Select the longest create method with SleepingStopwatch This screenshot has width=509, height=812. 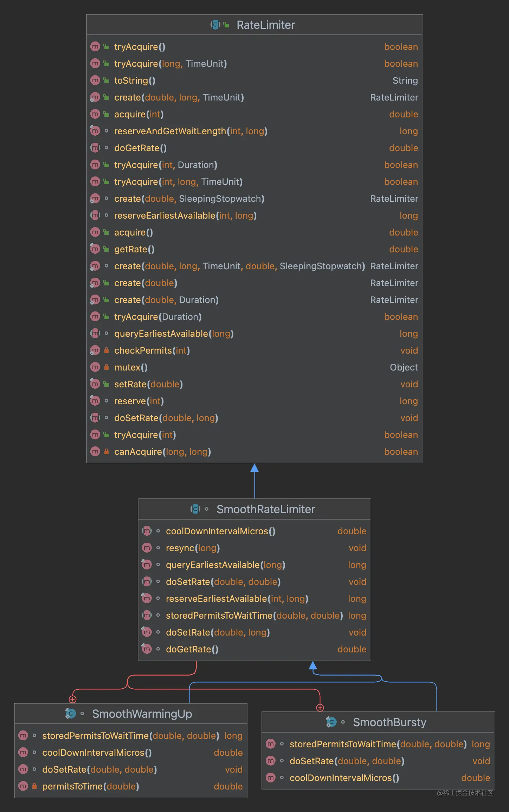click(x=254, y=266)
